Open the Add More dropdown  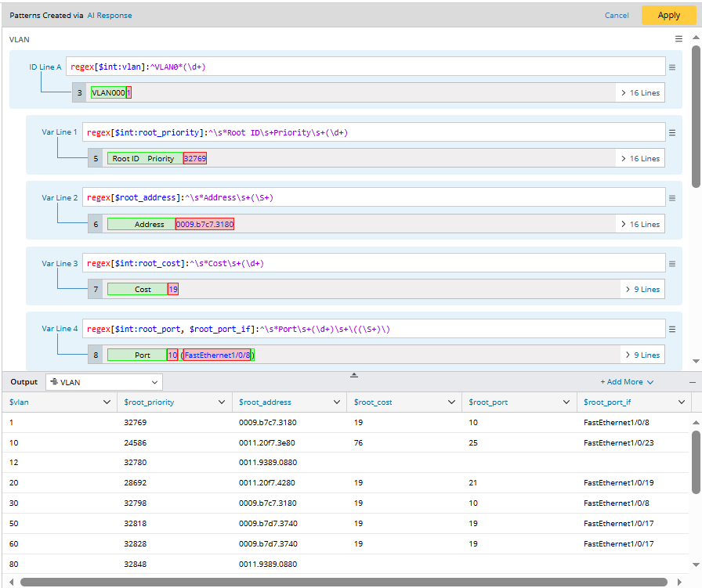tap(627, 382)
